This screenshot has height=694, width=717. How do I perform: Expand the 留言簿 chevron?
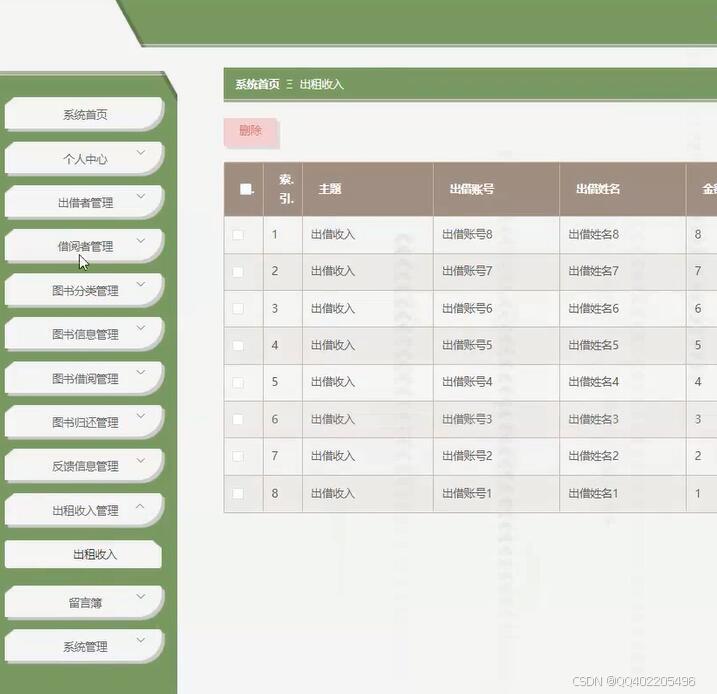pos(141,596)
